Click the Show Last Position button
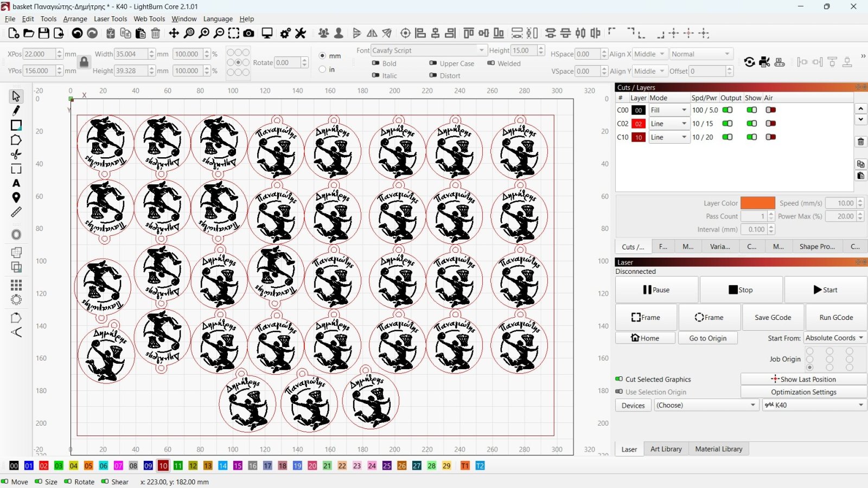 pos(803,379)
